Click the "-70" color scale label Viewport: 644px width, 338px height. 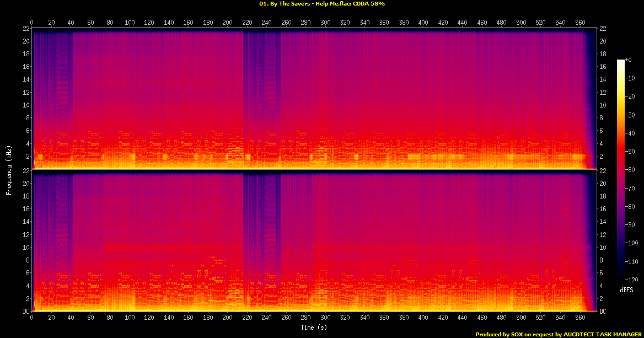click(x=630, y=188)
